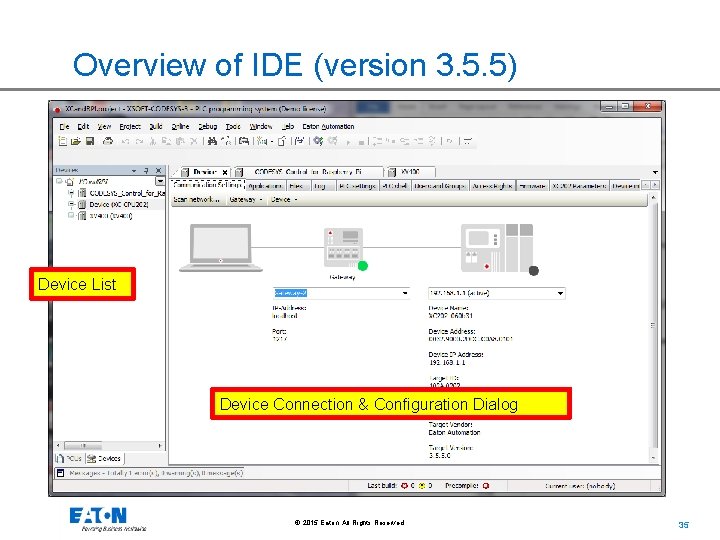Image resolution: width=720 pixels, height=540 pixels.
Task: Click the Delete X toolbar icon
Action: [194, 141]
